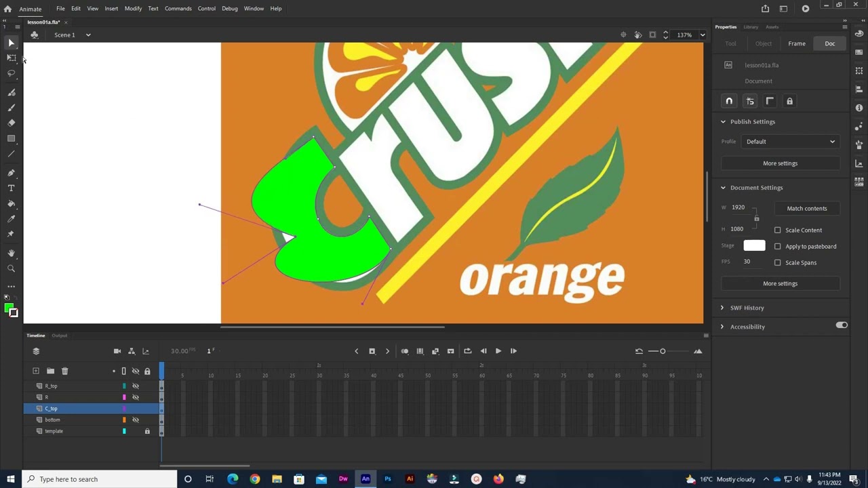This screenshot has height=488, width=868.
Task: Switch to the Library tab
Action: pos(751,27)
